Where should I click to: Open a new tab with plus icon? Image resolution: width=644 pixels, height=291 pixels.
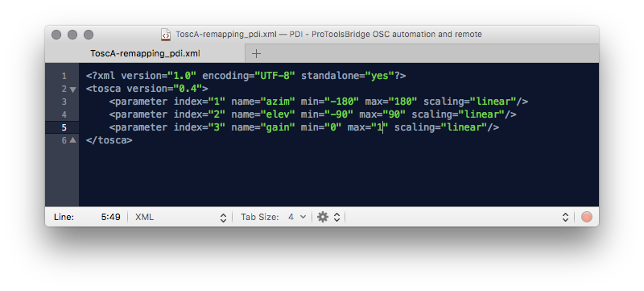coord(256,53)
